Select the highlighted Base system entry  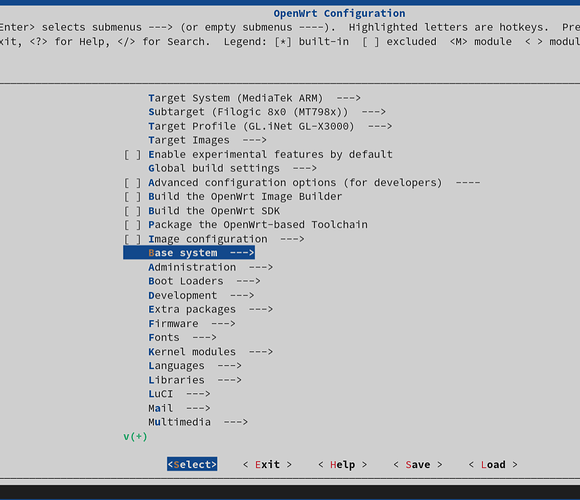pos(189,253)
